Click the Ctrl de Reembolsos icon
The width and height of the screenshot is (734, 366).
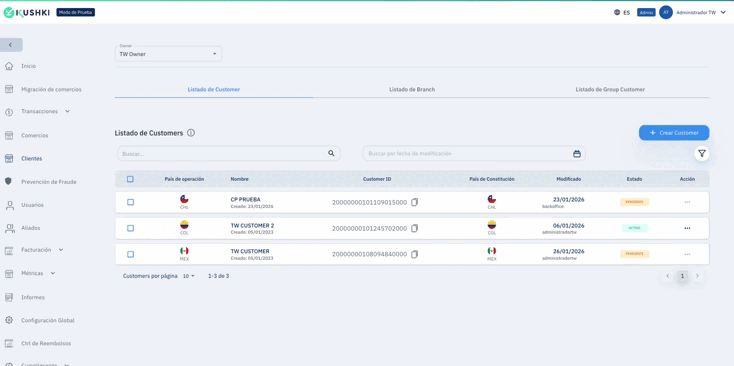tap(8, 343)
